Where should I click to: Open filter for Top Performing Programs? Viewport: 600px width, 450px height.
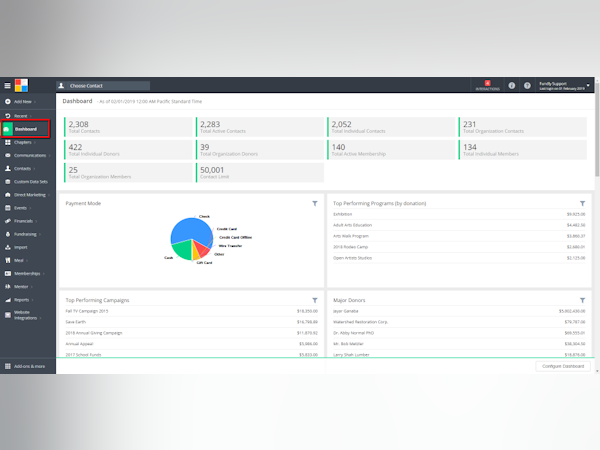click(x=582, y=204)
